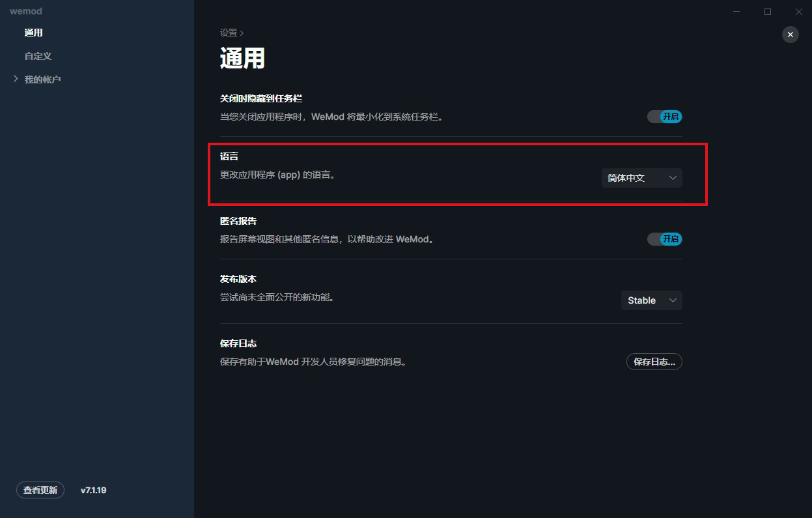
Task: Minimize the wemod window
Action: pos(736,12)
